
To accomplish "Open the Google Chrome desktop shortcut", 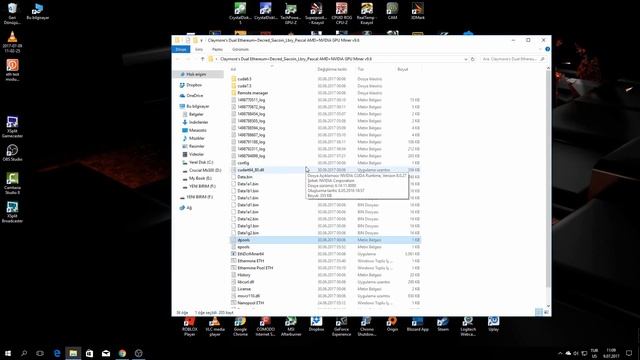I will tap(240, 326).
